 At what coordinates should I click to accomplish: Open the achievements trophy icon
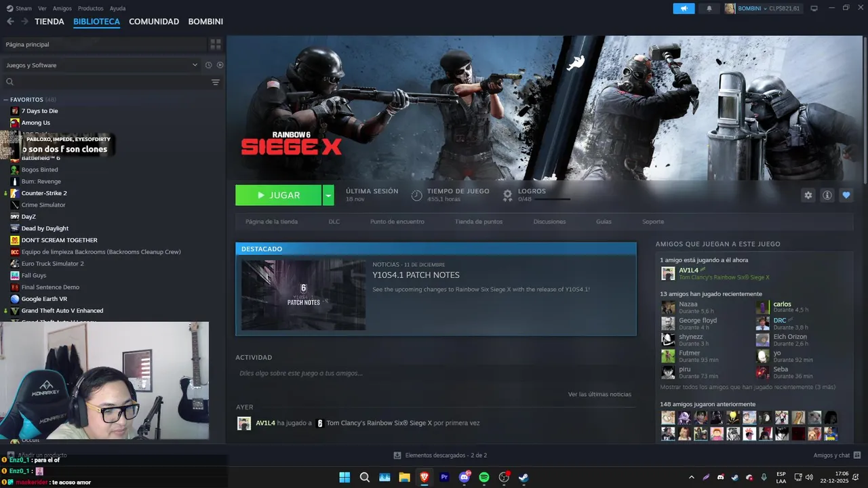click(507, 195)
